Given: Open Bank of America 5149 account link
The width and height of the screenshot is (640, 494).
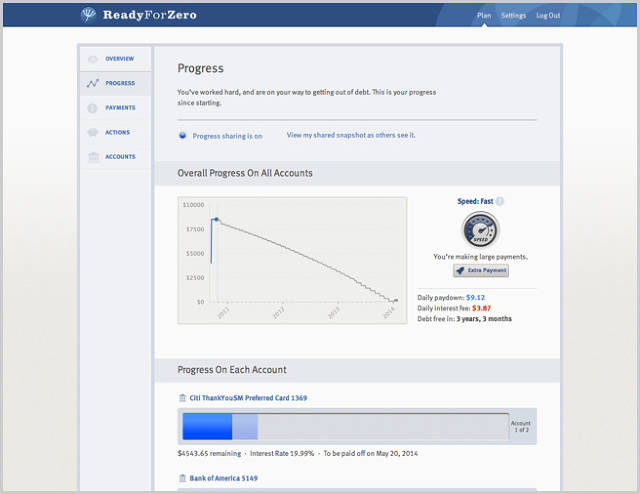Looking at the screenshot, I should [x=224, y=478].
